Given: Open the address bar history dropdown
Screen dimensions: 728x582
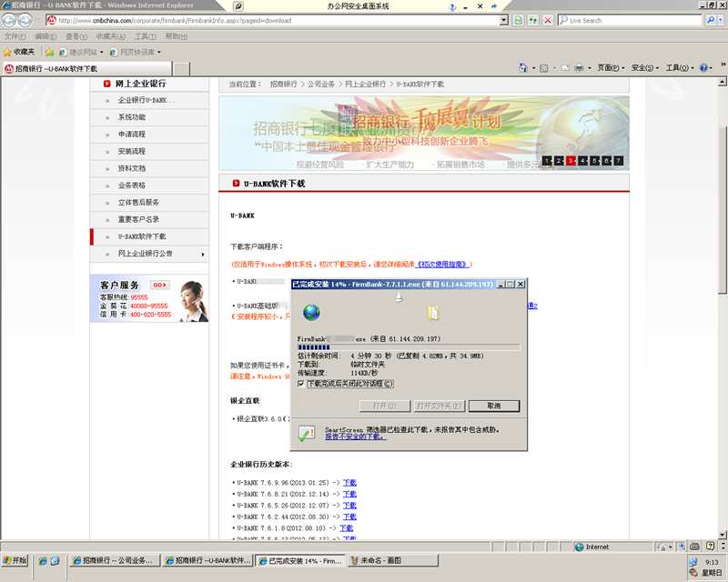Looking at the screenshot, I should coord(504,20).
